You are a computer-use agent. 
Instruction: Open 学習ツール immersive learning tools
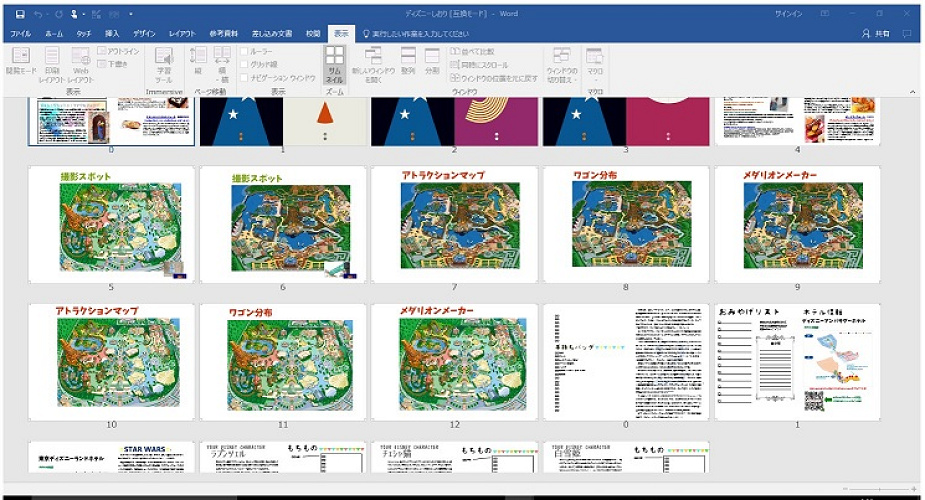click(164, 63)
